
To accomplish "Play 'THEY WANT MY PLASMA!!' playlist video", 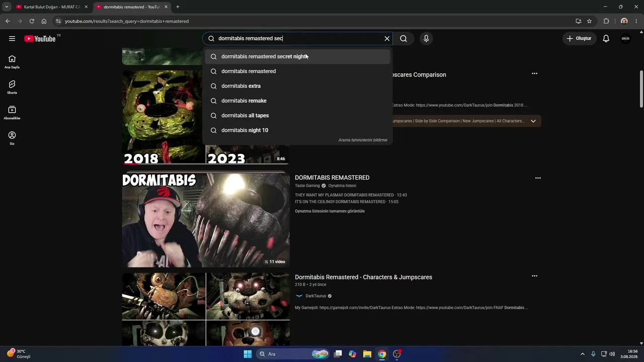I will click(351, 195).
